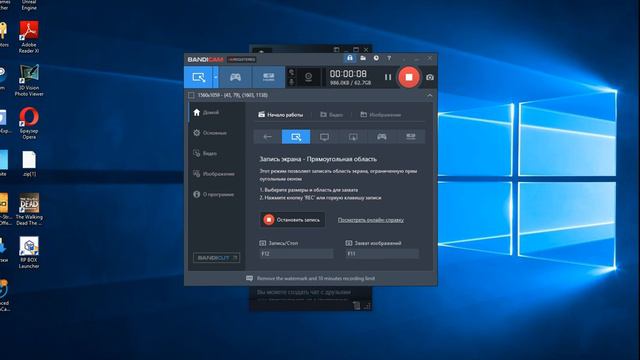640x360 pixels.
Task: Click the UNREGISTERED label next to the logo
Action: coord(242,60)
